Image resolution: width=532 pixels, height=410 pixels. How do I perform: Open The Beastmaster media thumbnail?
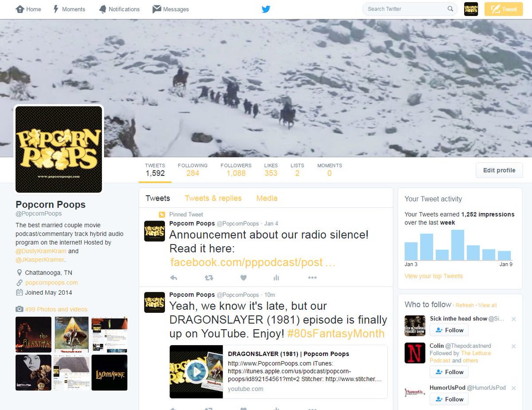(34, 335)
